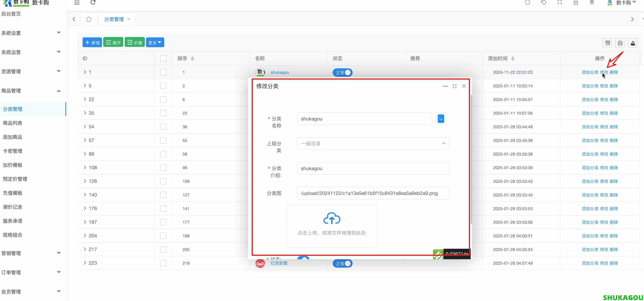Open the fullscreen toggle icon in the top bar
Screen dimensions: 644x301
(x=560, y=2)
